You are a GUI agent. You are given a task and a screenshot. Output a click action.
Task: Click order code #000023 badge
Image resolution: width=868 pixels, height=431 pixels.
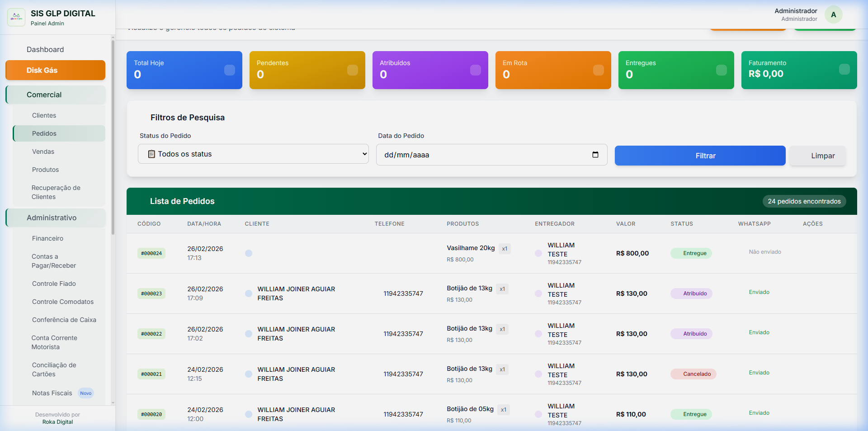tap(151, 294)
